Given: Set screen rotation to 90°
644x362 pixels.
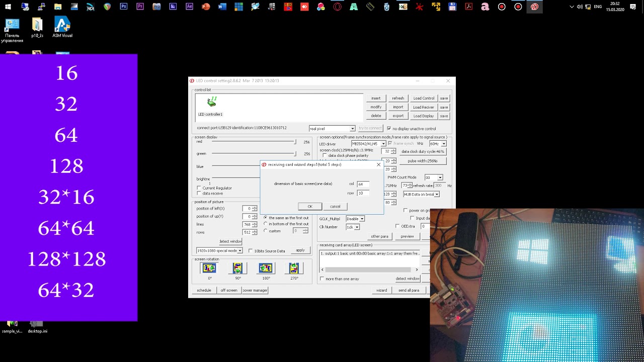Looking at the screenshot, I should coord(237,268).
